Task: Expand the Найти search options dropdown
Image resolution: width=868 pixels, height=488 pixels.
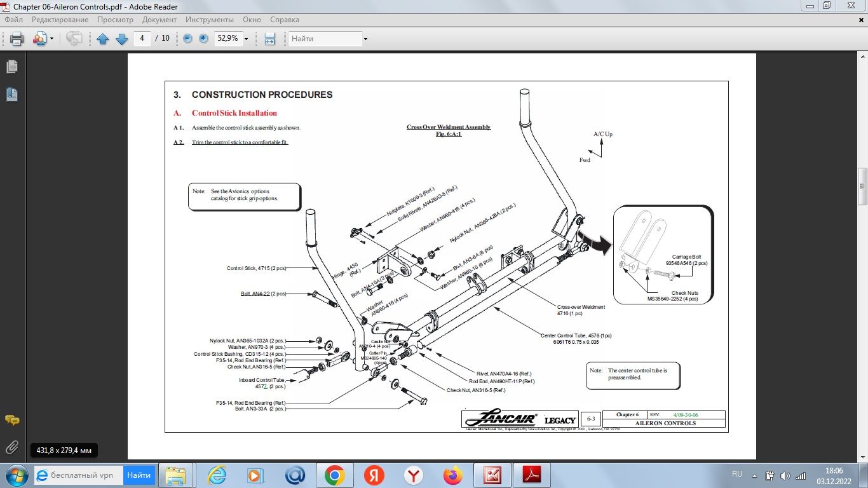Action: 365,39
